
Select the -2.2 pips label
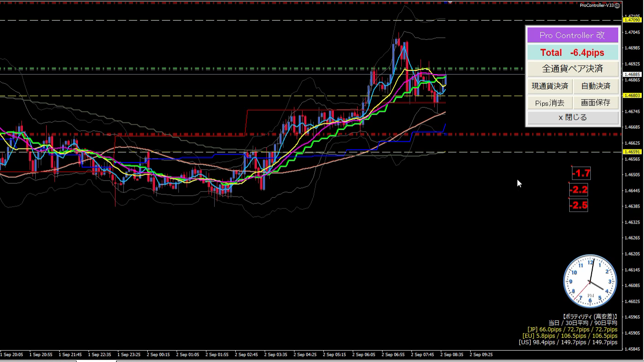(578, 190)
